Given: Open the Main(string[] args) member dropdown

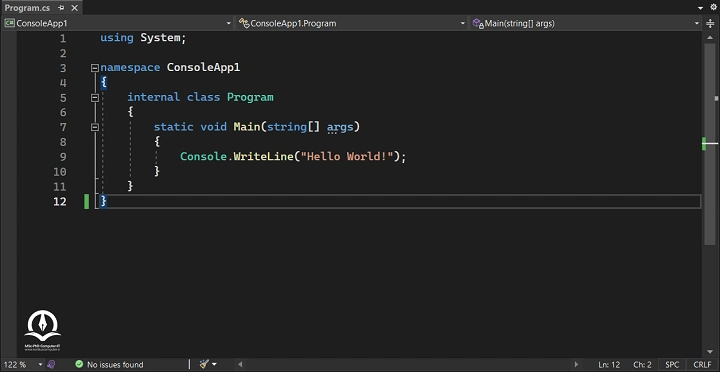Looking at the screenshot, I should [x=585, y=23].
